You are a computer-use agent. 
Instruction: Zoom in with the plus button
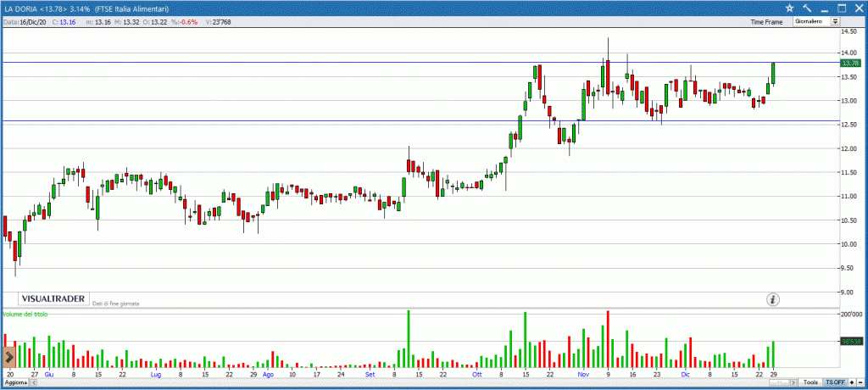tap(852, 382)
